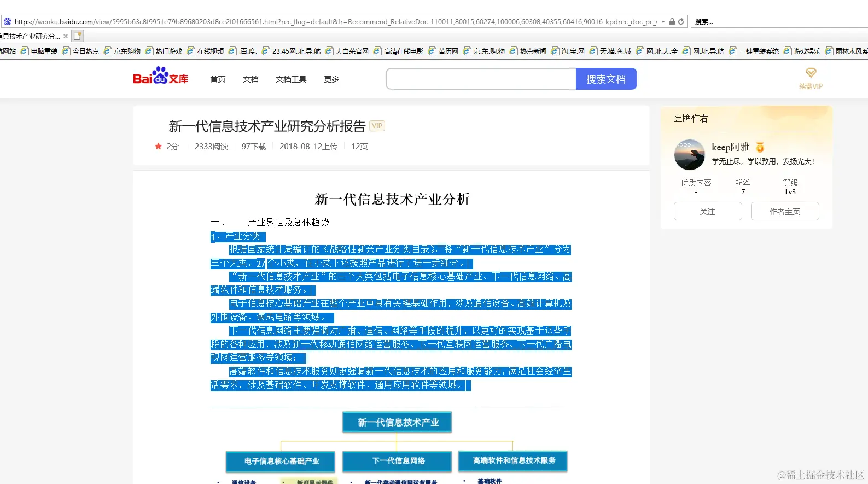Screen dimensions: 868x484
Task: Click the 下一代信息网络 diagram box
Action: pos(398,461)
